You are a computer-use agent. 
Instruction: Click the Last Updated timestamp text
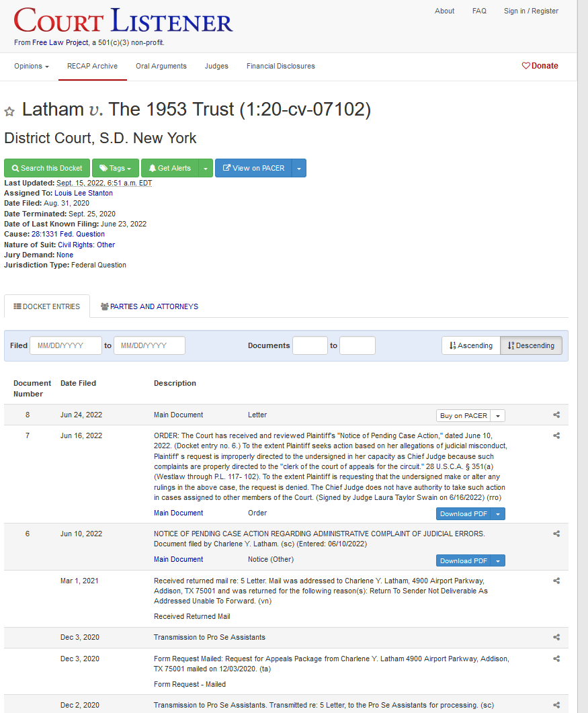coord(104,183)
